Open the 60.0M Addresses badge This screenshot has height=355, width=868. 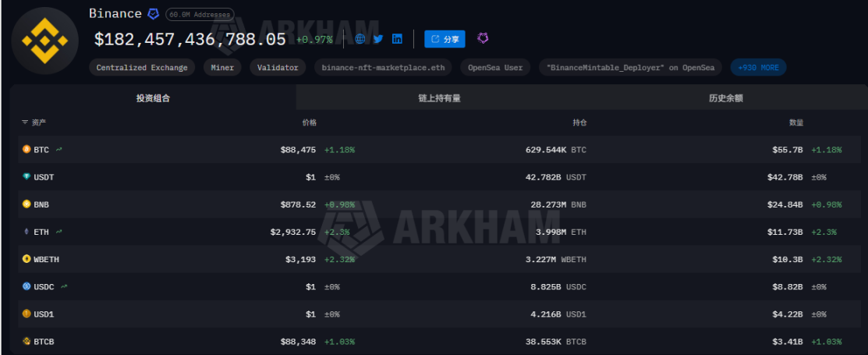pos(200,14)
